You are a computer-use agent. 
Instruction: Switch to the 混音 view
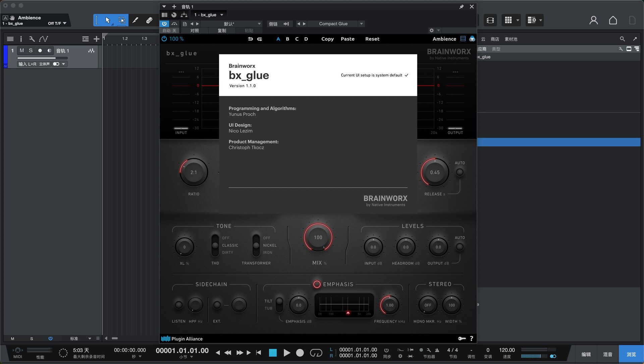(607, 354)
